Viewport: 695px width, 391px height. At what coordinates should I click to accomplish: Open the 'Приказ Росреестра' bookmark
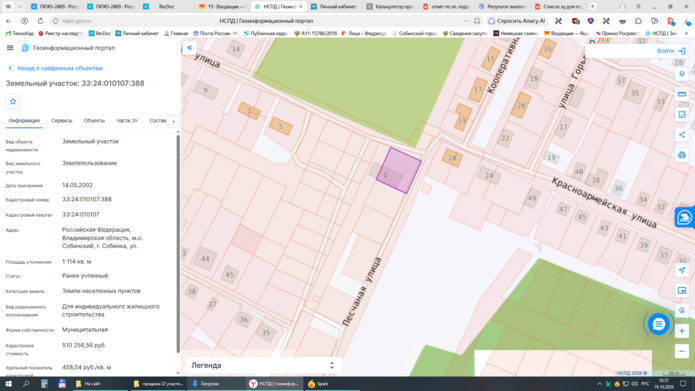(x=618, y=33)
